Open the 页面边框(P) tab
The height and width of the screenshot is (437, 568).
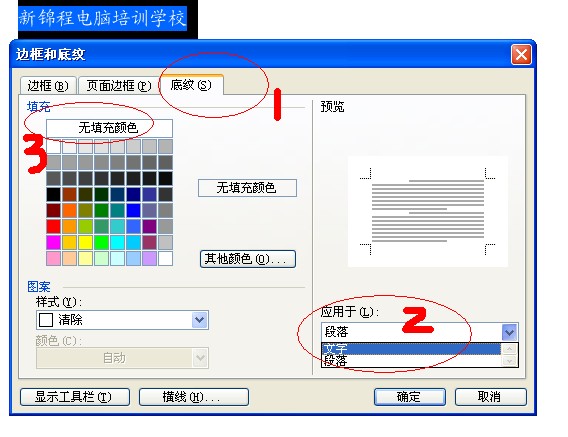[118, 86]
